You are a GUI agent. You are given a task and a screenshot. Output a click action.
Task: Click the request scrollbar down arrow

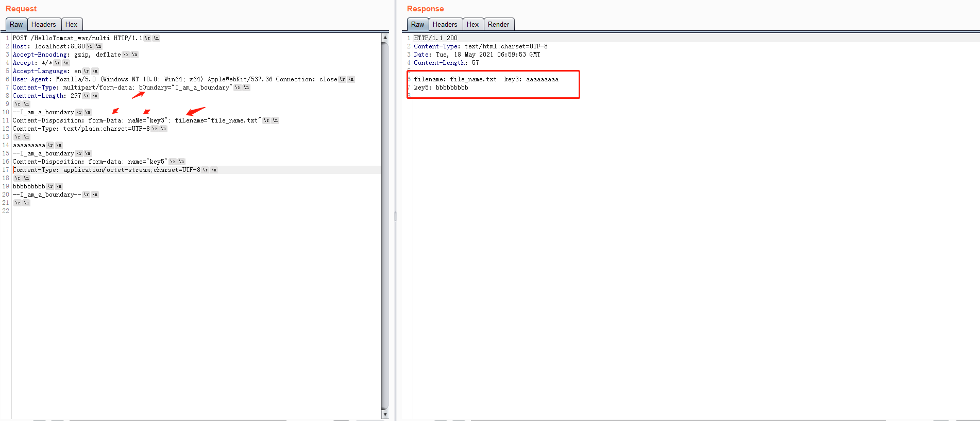385,414
